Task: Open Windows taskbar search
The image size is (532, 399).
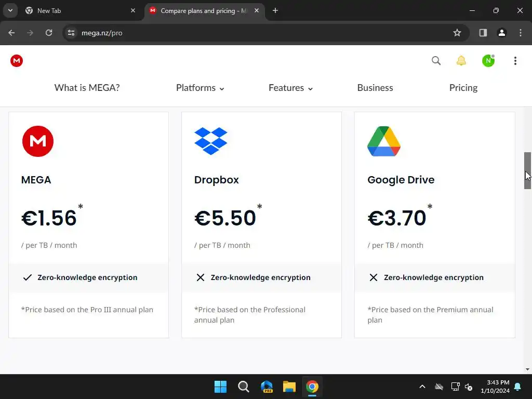Action: (x=244, y=387)
